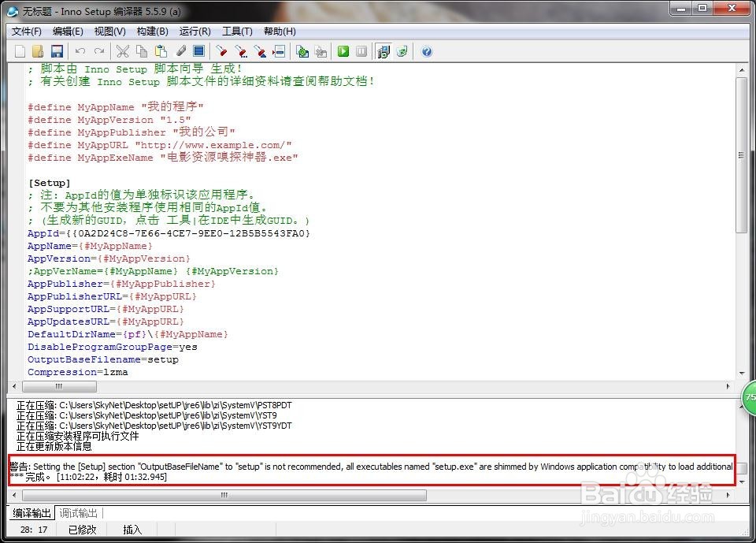Click the replace flashlight icon
The image size is (756, 543).
tap(260, 51)
